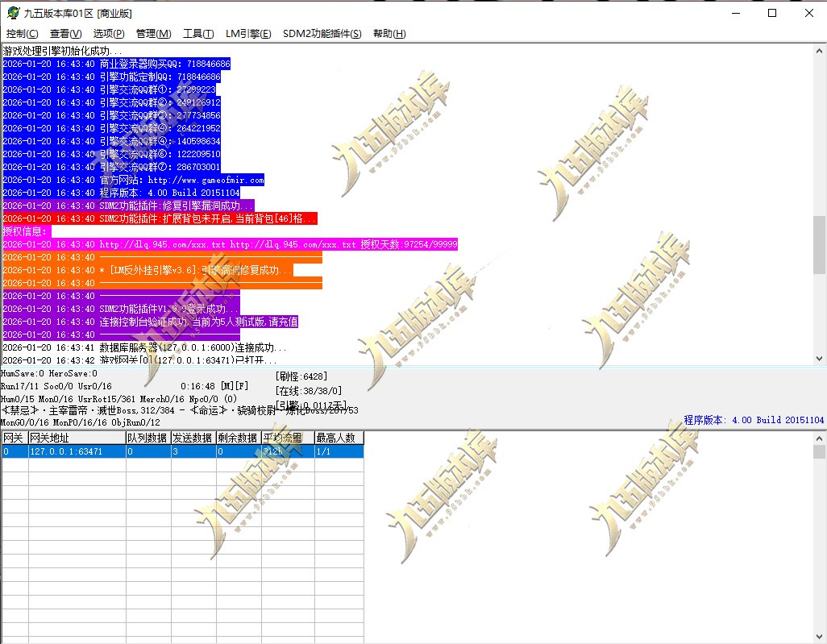This screenshot has width=827, height=644.
Task: Click the 网关地址 column header
Action: click(77, 438)
